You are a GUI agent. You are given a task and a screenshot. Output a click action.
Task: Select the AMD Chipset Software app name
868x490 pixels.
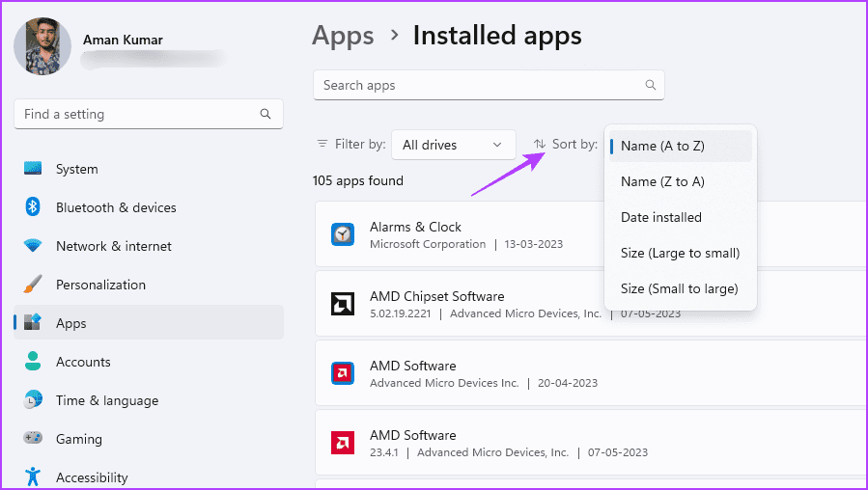436,296
